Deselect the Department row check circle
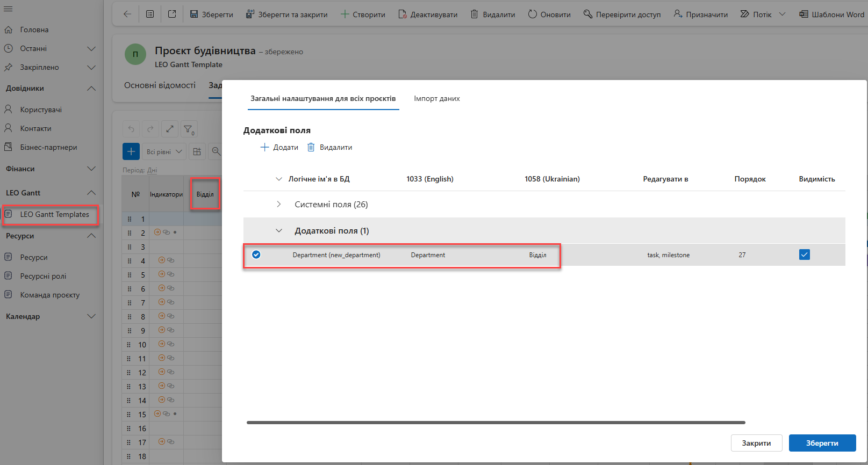This screenshot has height=465, width=868. click(256, 255)
